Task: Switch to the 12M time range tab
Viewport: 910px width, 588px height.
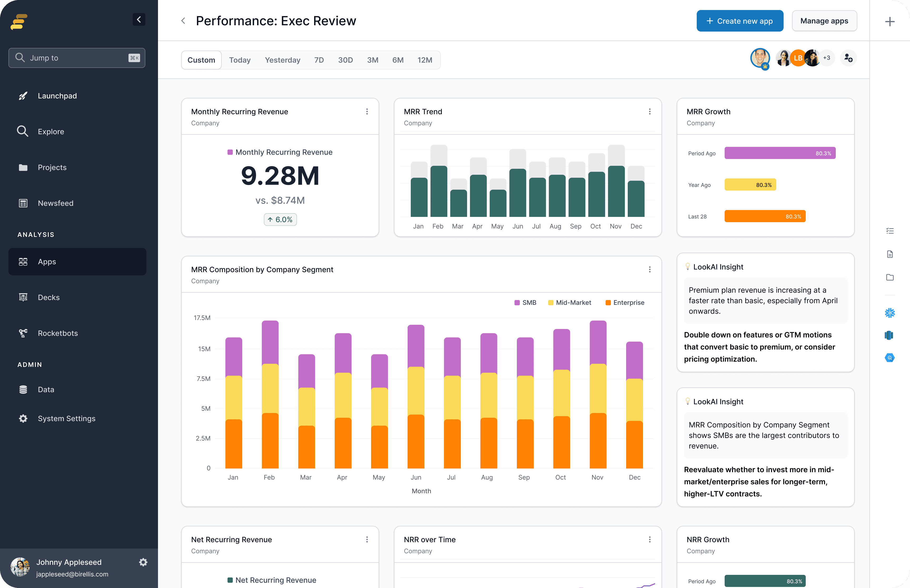Action: [x=425, y=60]
